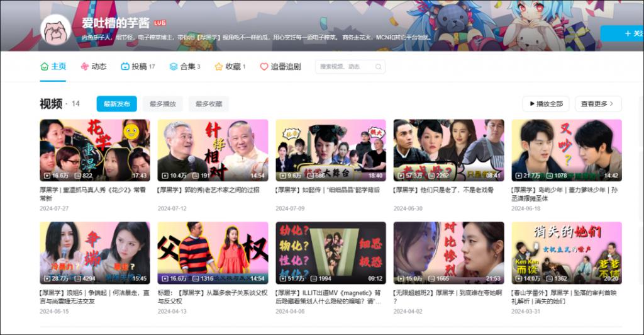
Task: Open title ILLIT出道MV《magnetic》
Action: [x=328, y=297]
